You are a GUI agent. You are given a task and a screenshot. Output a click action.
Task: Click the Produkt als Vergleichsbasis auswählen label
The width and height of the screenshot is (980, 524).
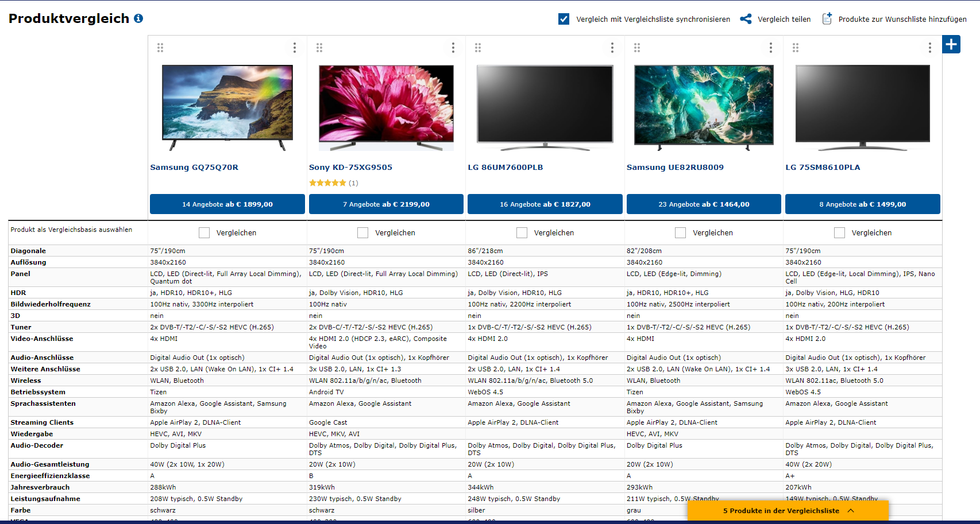click(71, 230)
